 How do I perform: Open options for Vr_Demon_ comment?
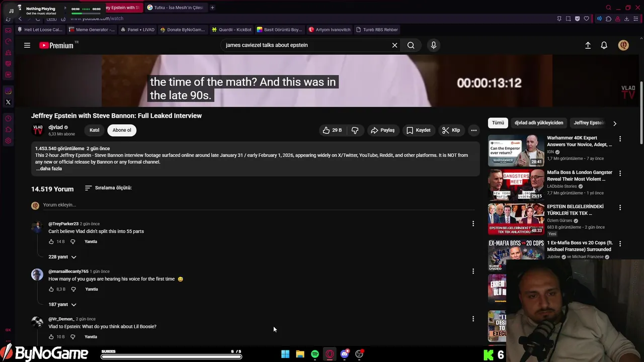click(473, 319)
